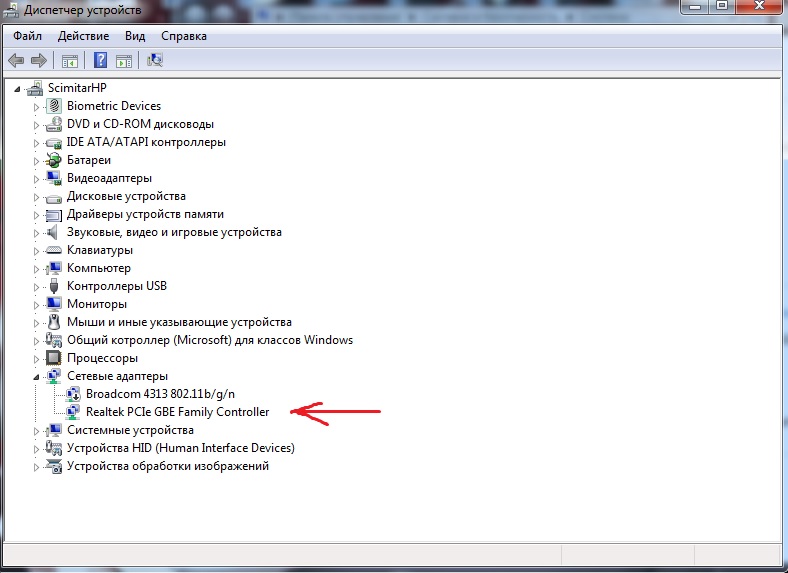Close the Диспетчер устройств window

[x=760, y=7]
